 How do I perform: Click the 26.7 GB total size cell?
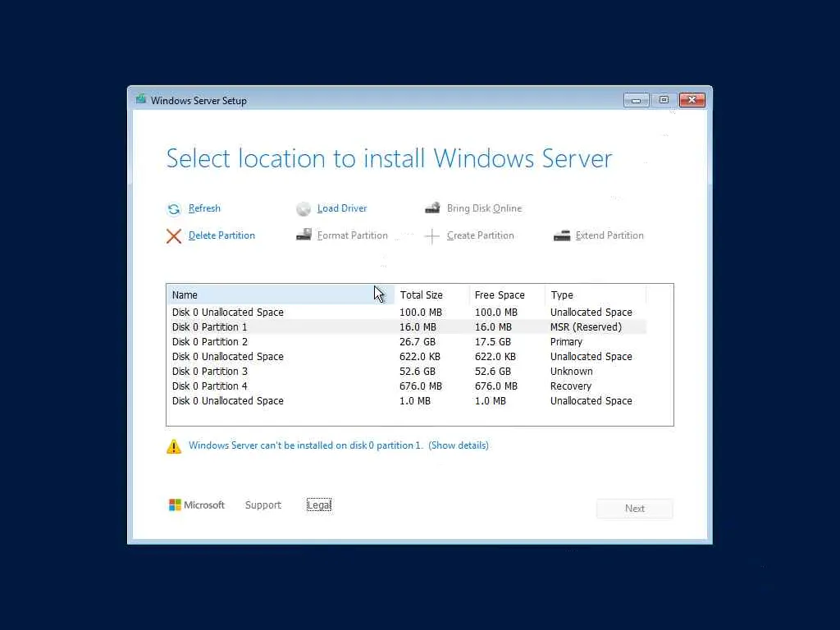click(x=418, y=342)
